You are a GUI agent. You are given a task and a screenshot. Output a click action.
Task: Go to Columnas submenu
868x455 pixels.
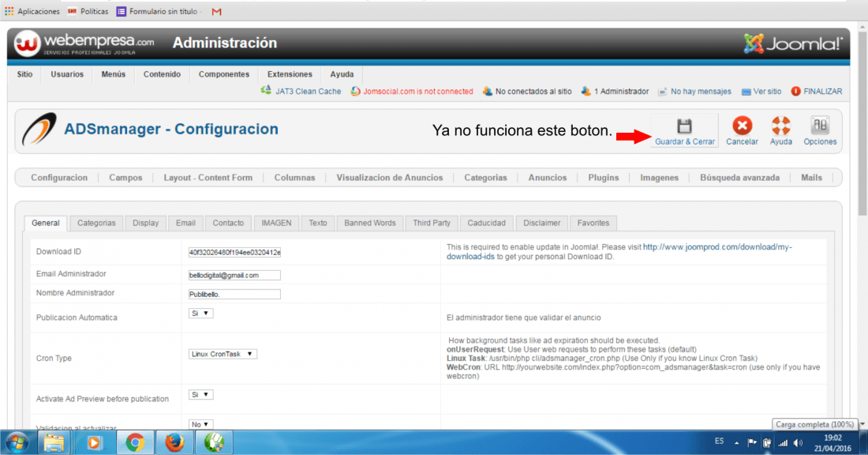pos(294,178)
